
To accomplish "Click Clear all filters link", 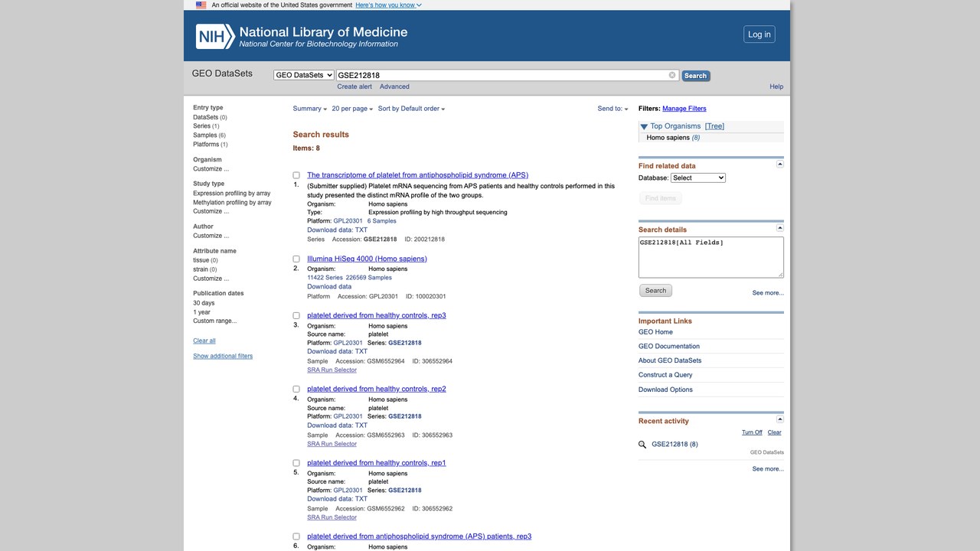I will [204, 341].
